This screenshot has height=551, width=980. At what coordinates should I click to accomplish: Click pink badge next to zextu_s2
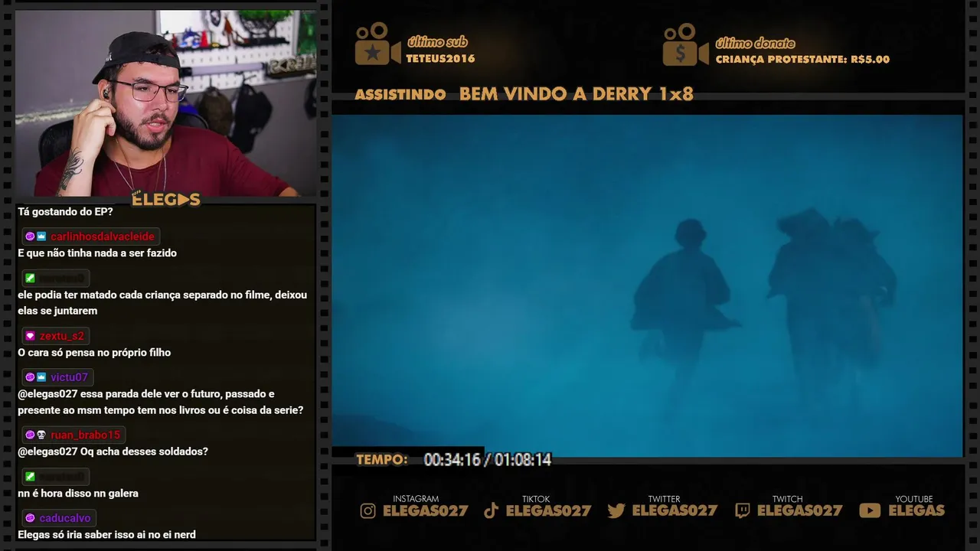(x=30, y=336)
